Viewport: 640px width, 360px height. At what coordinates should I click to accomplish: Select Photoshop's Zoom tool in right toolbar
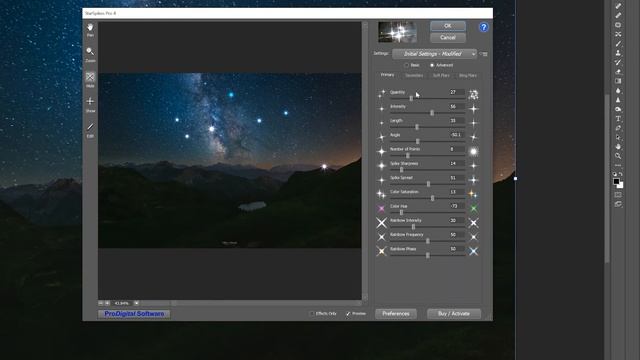618,156
